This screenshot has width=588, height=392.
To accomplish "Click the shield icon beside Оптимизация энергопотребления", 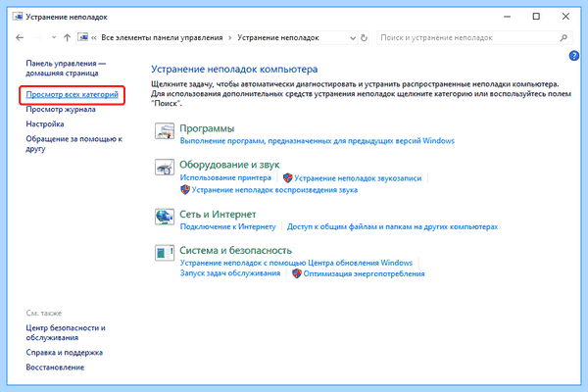I will point(297,273).
